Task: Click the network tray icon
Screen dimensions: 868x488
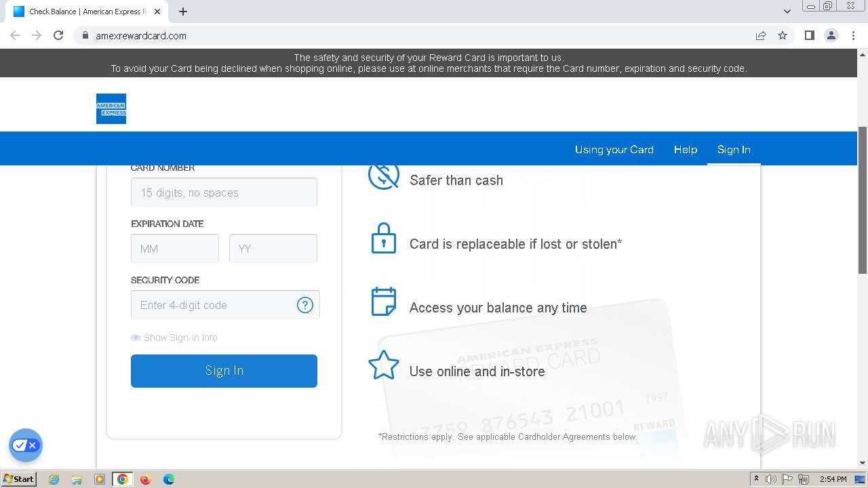Action: click(x=804, y=479)
